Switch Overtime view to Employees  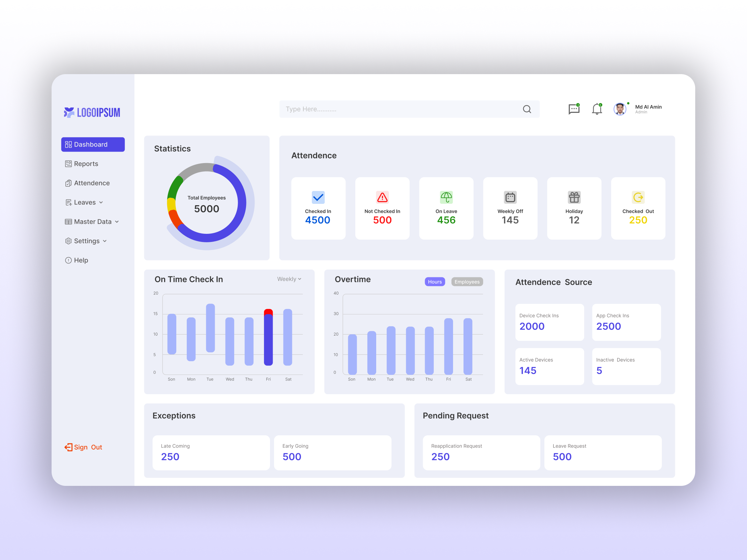point(467,282)
